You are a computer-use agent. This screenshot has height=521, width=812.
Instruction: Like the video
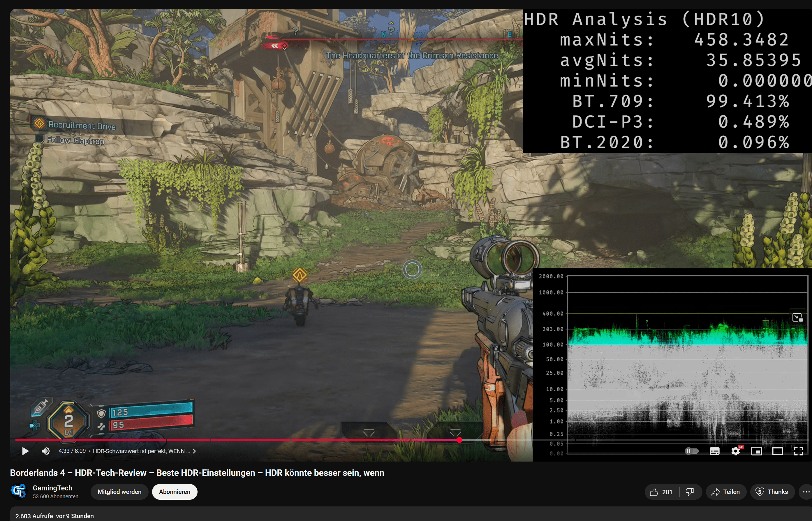coord(661,492)
